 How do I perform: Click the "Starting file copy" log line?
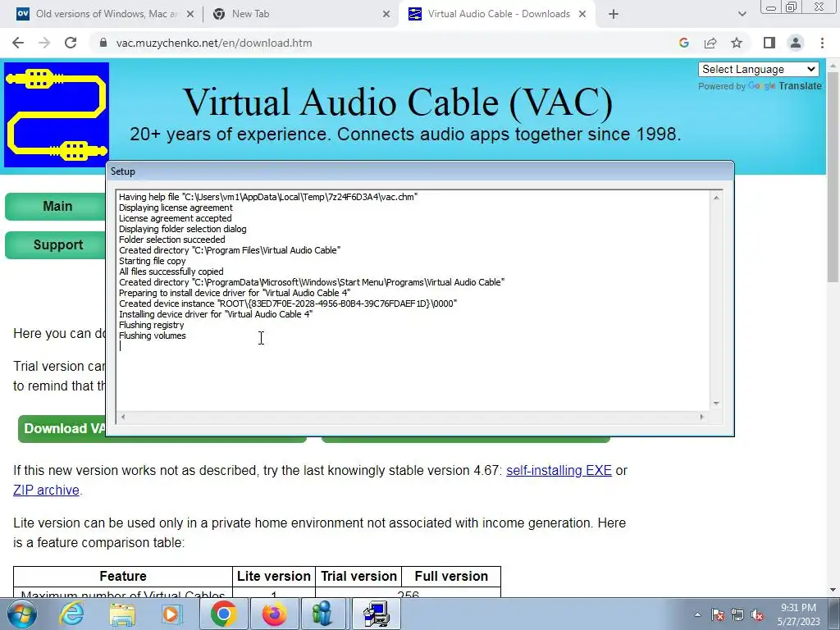coord(152,261)
